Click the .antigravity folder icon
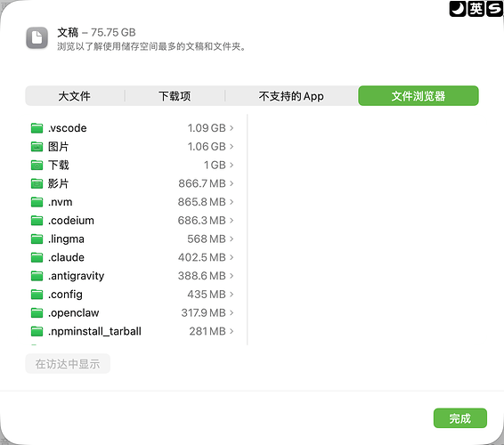Screen dimensions: 504x445 tap(37, 276)
